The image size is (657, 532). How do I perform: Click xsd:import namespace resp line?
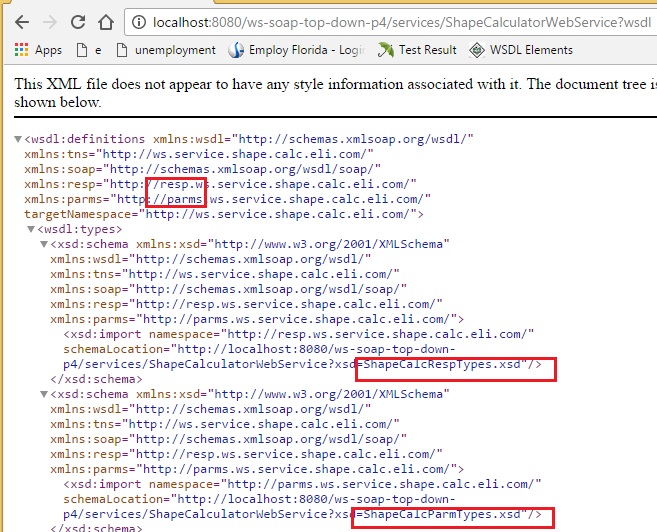pyautogui.click(x=299, y=334)
